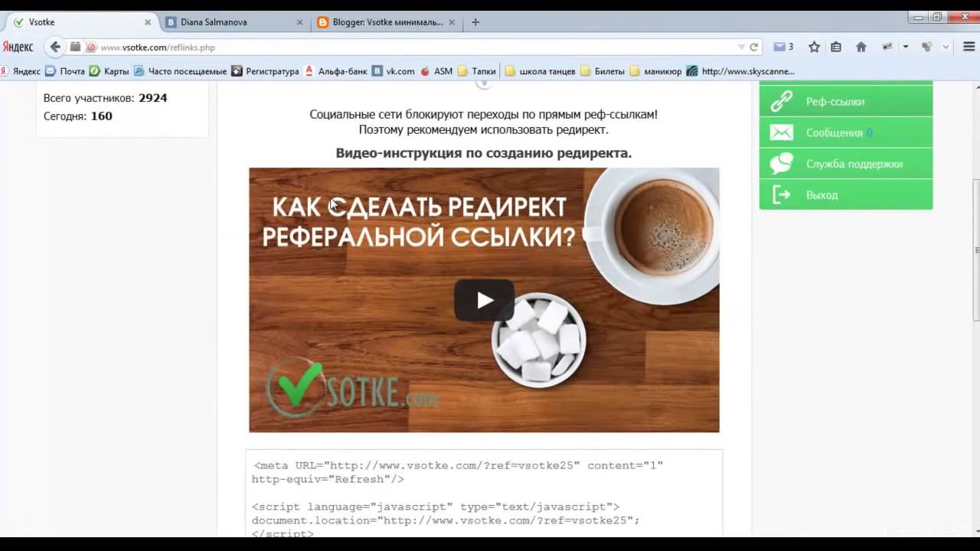Screen dimensions: 980x551
Task: Open the Почта bookmark
Action: pyautogui.click(x=65, y=71)
